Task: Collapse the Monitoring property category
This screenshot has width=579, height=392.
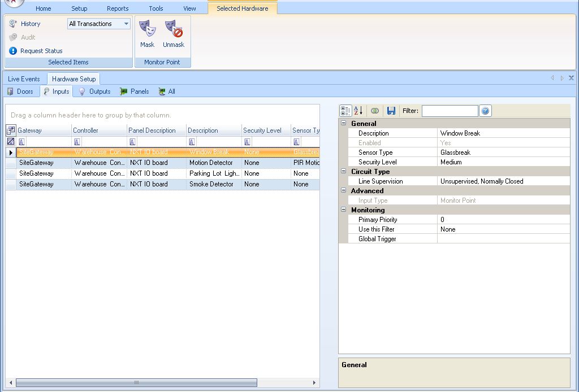Action: pyautogui.click(x=343, y=210)
